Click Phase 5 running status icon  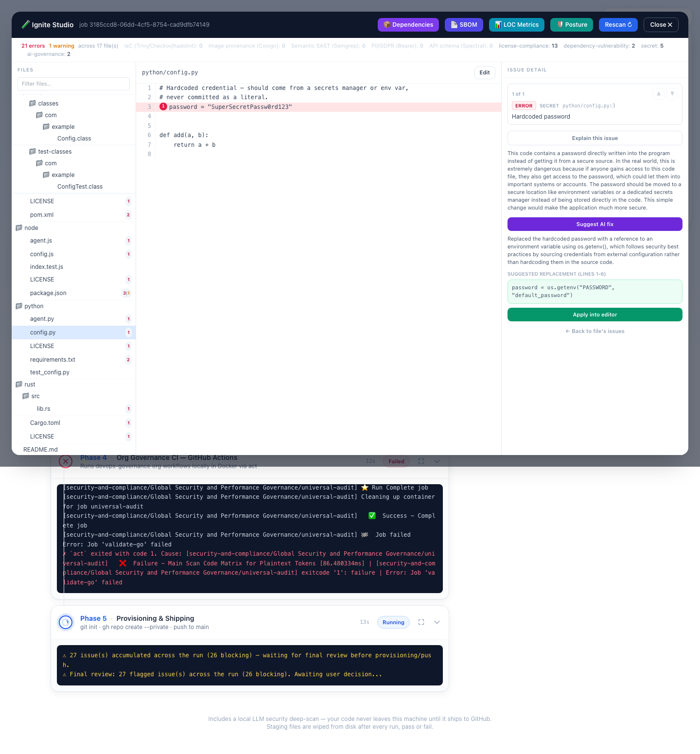pos(66,622)
